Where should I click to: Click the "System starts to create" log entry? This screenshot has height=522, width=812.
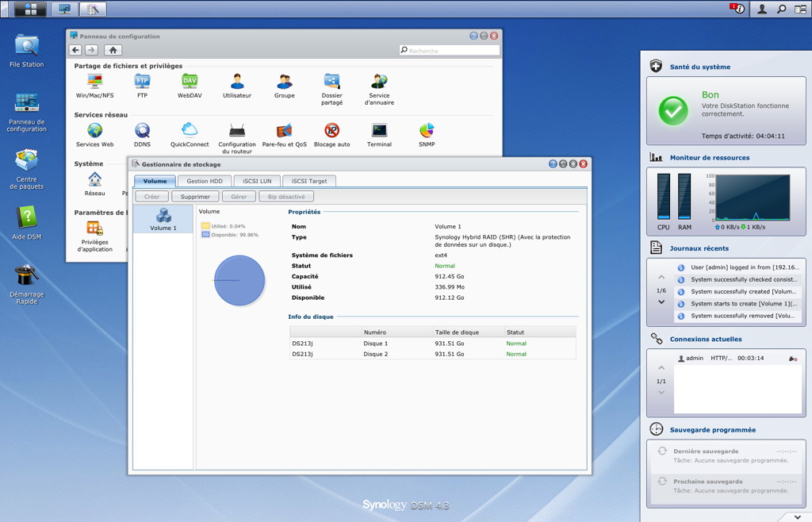point(738,304)
